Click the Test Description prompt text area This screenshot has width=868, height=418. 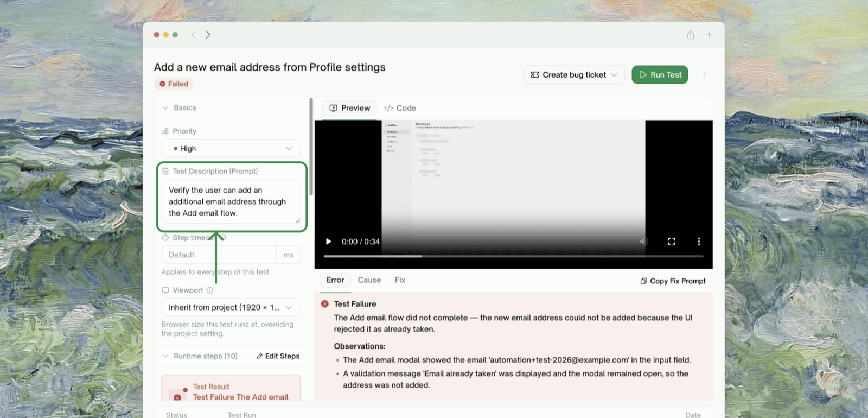point(231,201)
